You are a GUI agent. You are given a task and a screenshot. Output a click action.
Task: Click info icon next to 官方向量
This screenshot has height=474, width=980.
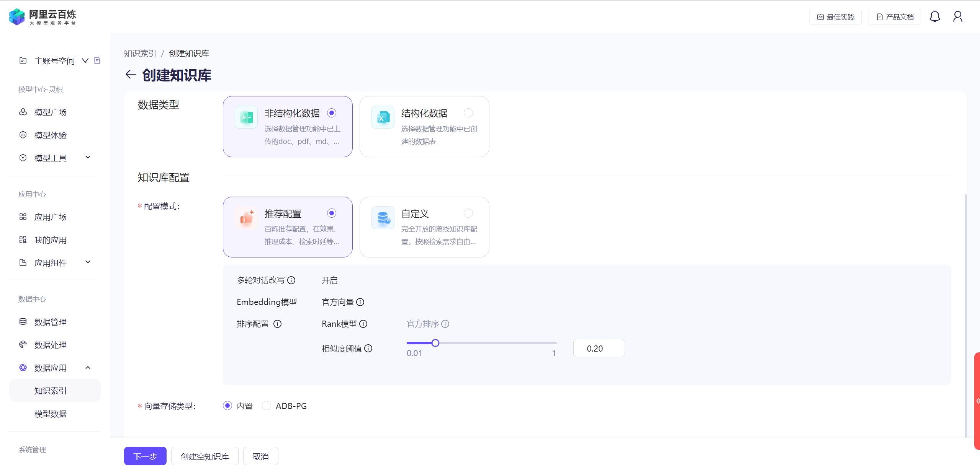(360, 302)
